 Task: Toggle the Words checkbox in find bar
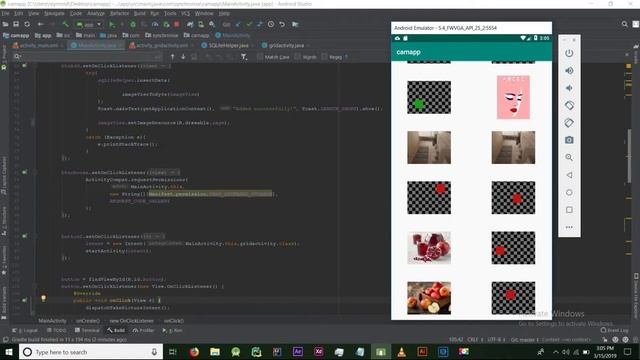(x=297, y=57)
